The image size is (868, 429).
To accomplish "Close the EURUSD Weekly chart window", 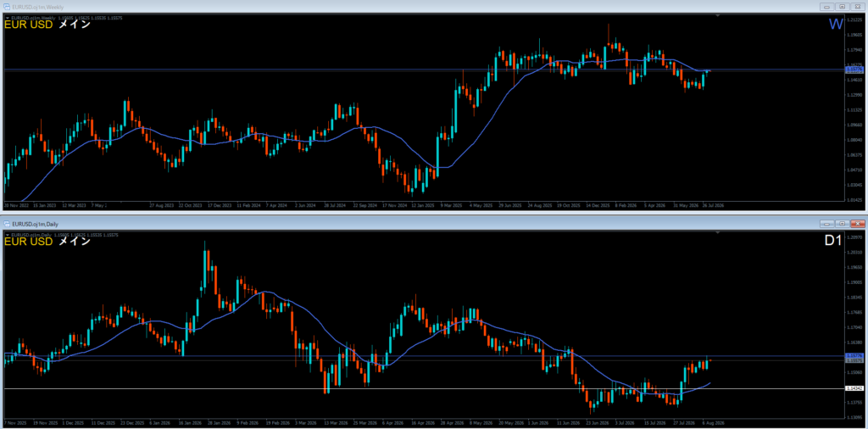I will tap(857, 7).
